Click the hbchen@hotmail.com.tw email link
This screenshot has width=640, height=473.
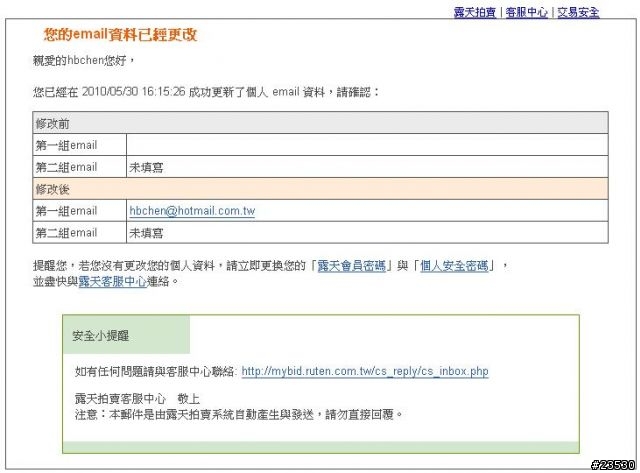click(x=192, y=211)
